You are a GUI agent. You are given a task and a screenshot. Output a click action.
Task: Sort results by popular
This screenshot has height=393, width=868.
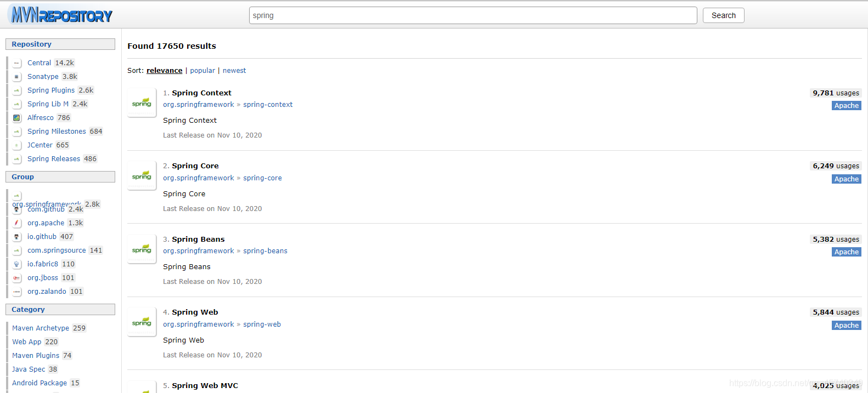pyautogui.click(x=202, y=71)
